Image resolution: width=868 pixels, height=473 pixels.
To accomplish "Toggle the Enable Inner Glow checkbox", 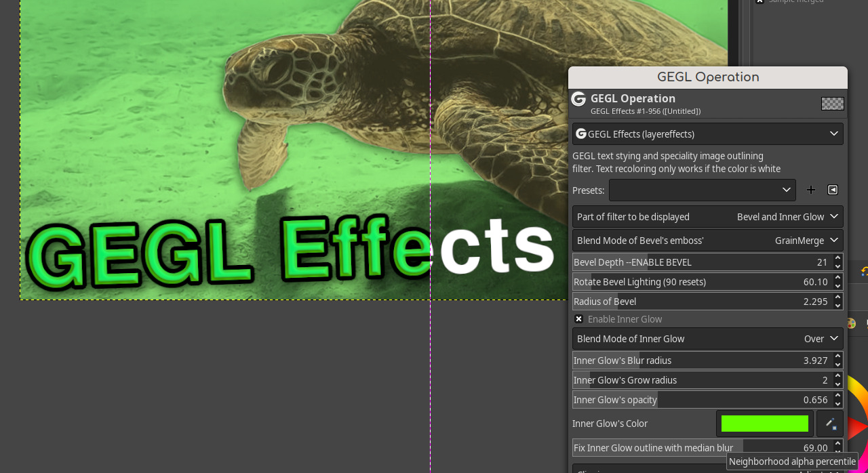I will pos(578,319).
